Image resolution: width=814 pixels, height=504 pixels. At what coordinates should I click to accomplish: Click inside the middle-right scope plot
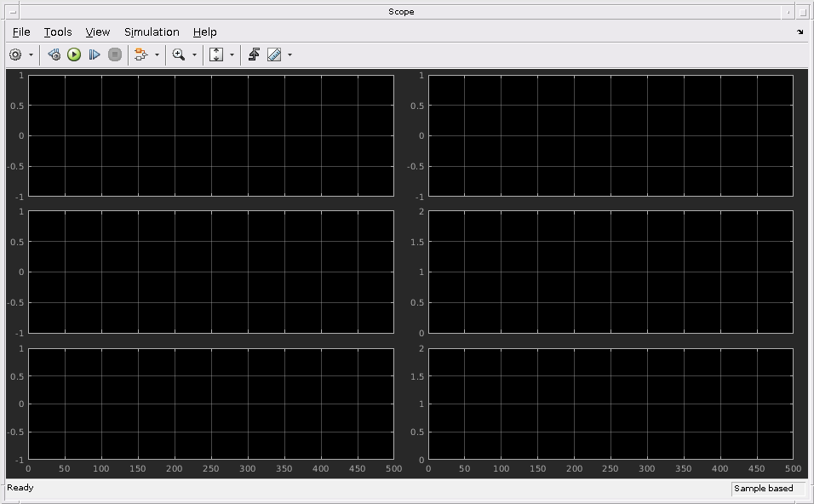click(610, 272)
